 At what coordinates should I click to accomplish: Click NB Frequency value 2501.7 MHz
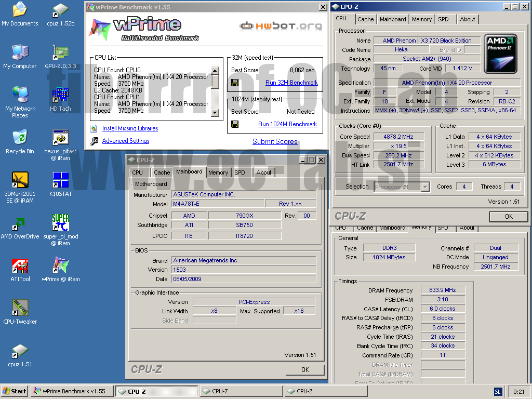(x=495, y=267)
